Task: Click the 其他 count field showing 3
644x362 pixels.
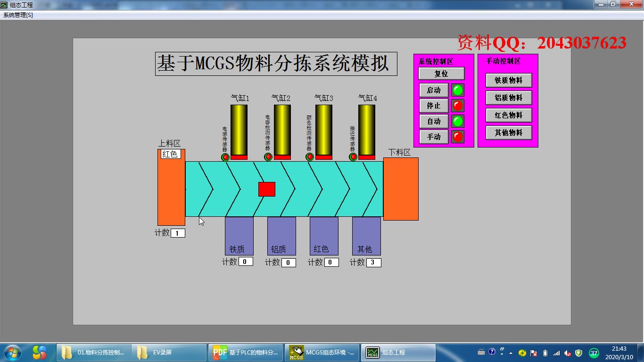Action: 374,263
